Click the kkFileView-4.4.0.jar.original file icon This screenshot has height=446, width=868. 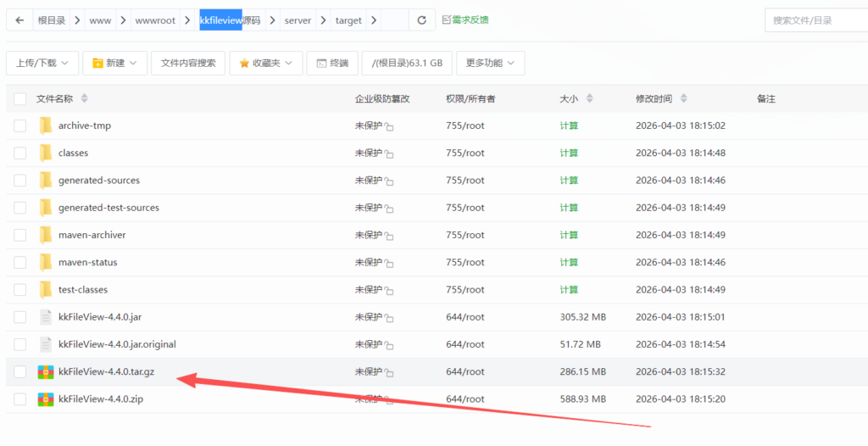[46, 344]
